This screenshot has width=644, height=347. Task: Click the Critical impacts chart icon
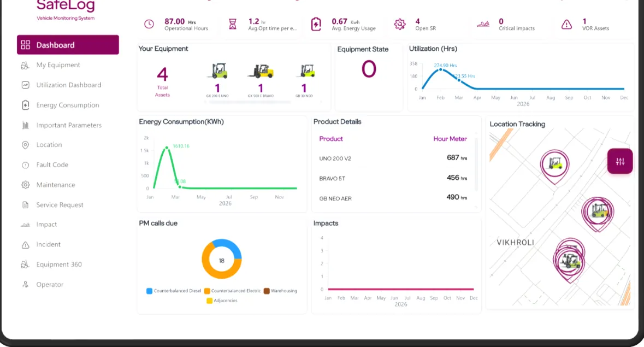(x=483, y=24)
